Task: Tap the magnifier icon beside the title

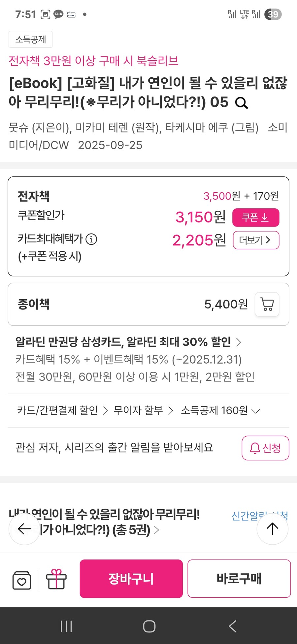Action: point(242,103)
